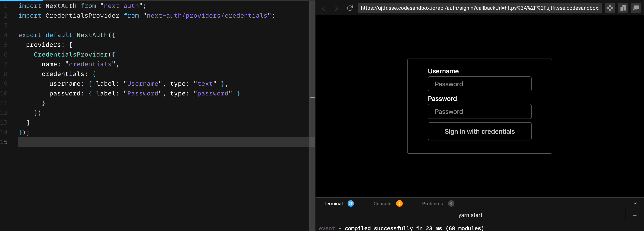Click the four-diamond icon beside the URL bar
Screen dimensions: 644x231
[610, 8]
